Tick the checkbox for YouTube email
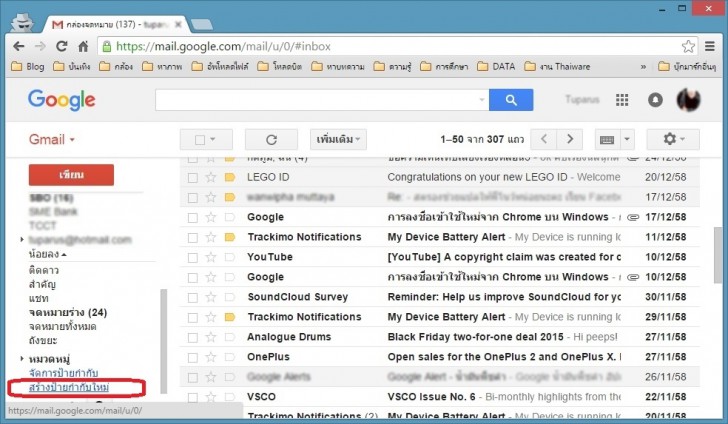728x424 pixels. [193, 257]
